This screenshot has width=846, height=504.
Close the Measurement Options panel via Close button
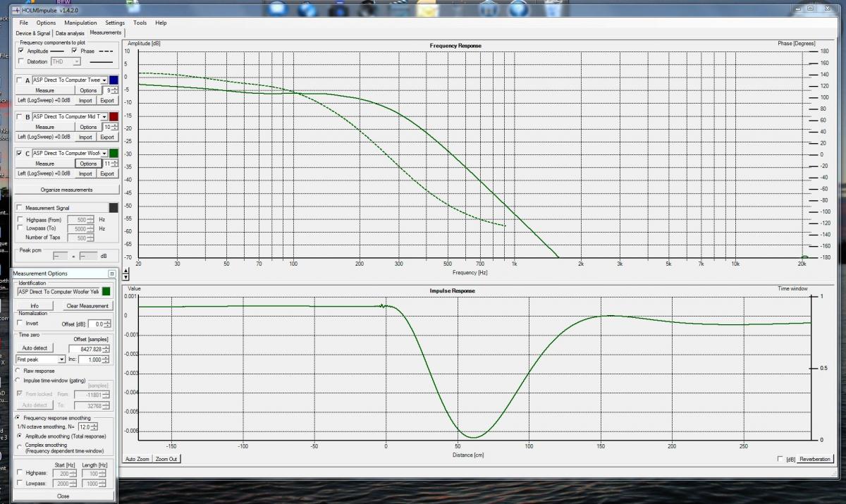coord(63,496)
